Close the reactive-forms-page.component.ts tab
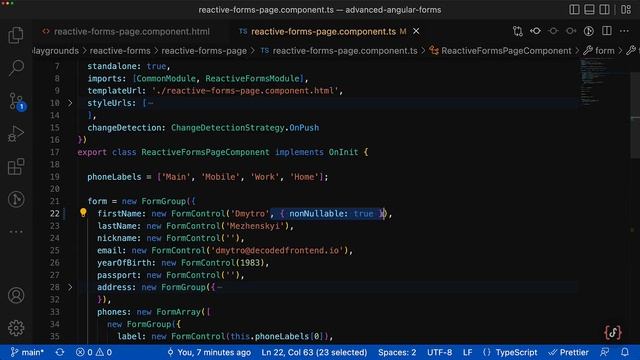Image resolution: width=640 pixels, height=360 pixels. coord(416,31)
